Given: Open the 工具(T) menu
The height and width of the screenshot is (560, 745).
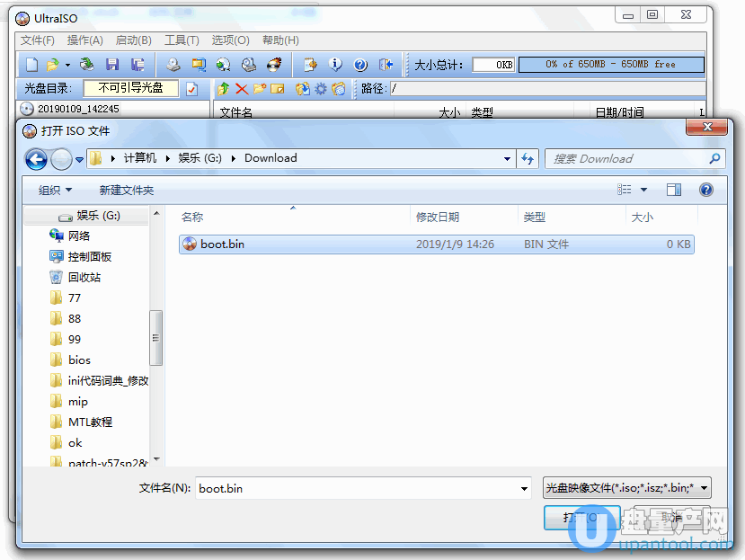Looking at the screenshot, I should tap(182, 40).
